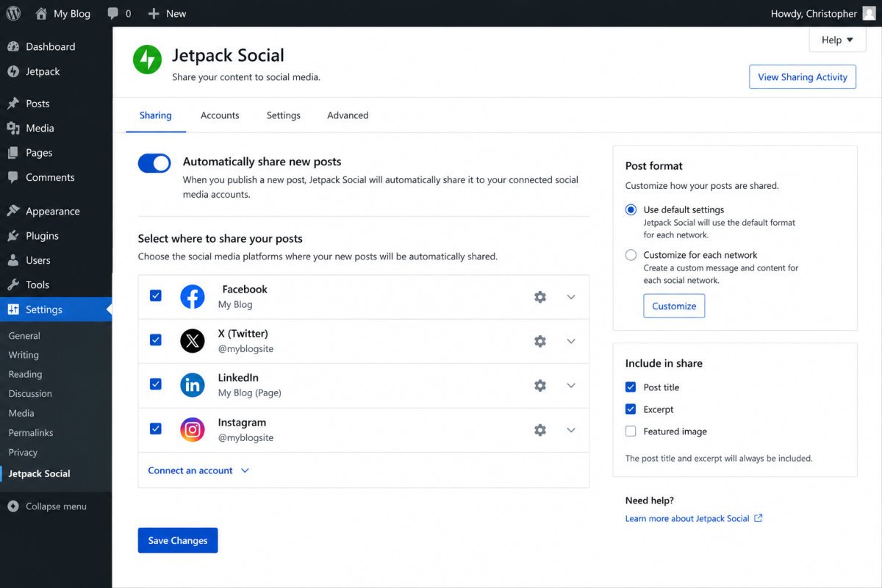Uncheck the Instagram checkbox
Image resolution: width=882 pixels, height=588 pixels.
156,429
